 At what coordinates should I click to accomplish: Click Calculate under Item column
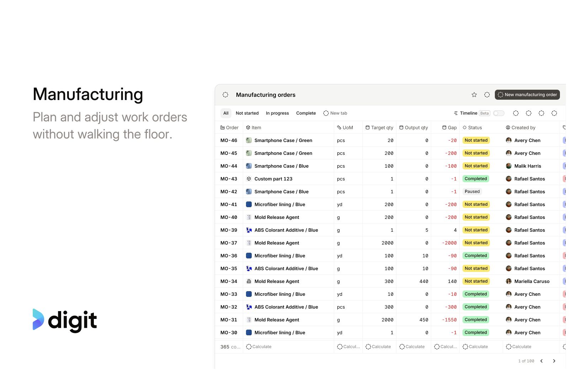click(x=259, y=347)
